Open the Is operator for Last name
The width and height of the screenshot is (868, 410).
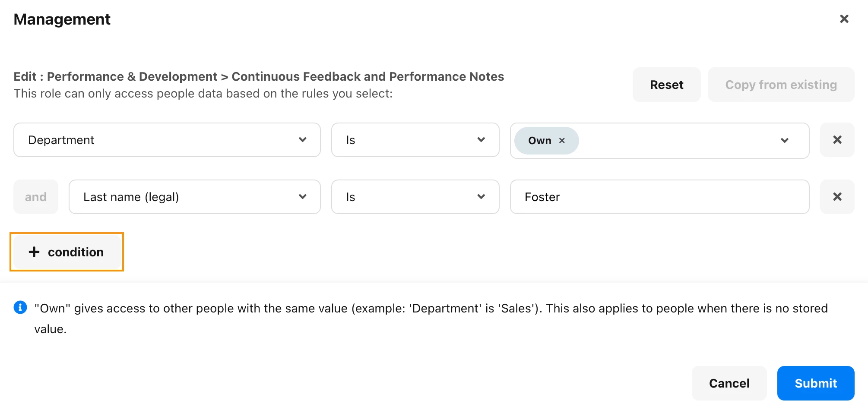point(415,197)
